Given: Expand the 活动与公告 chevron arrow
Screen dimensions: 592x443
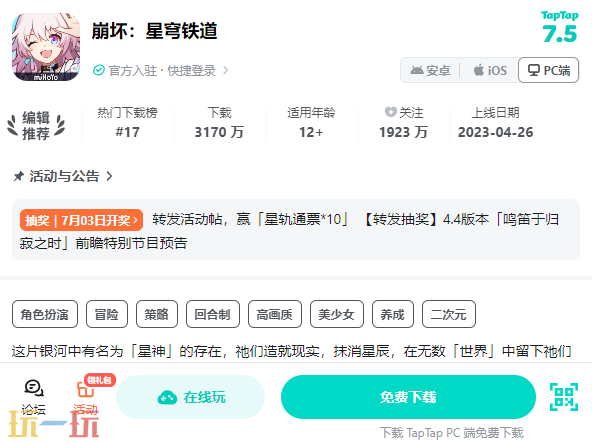Looking at the screenshot, I should click(109, 176).
